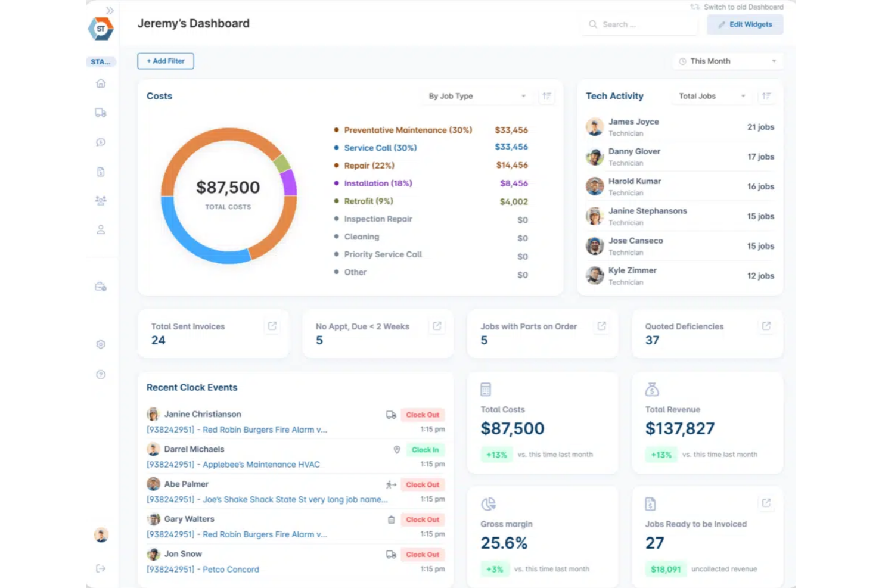Viewport: 882px width, 588px height.
Task: Click the sort icon on Tech Activity
Action: [x=766, y=96]
